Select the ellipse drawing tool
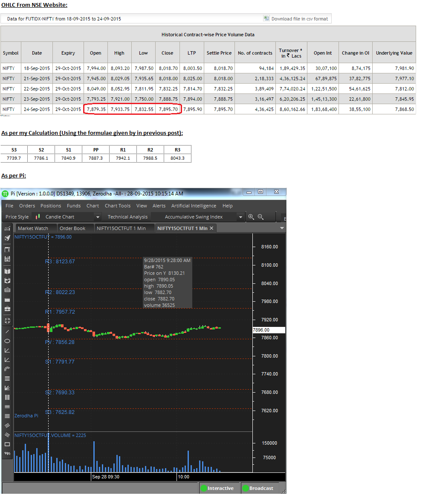The image size is (437, 504). pyautogui.click(x=7, y=341)
